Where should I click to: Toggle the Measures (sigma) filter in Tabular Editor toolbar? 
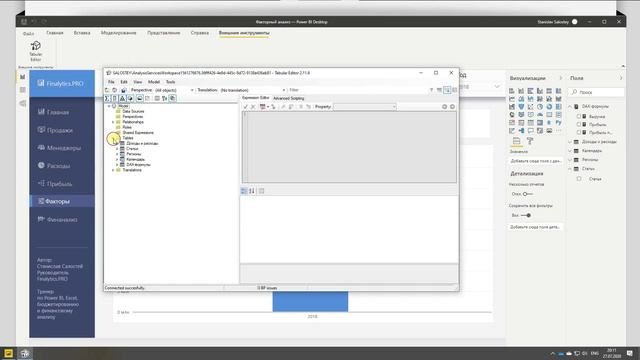click(107, 98)
